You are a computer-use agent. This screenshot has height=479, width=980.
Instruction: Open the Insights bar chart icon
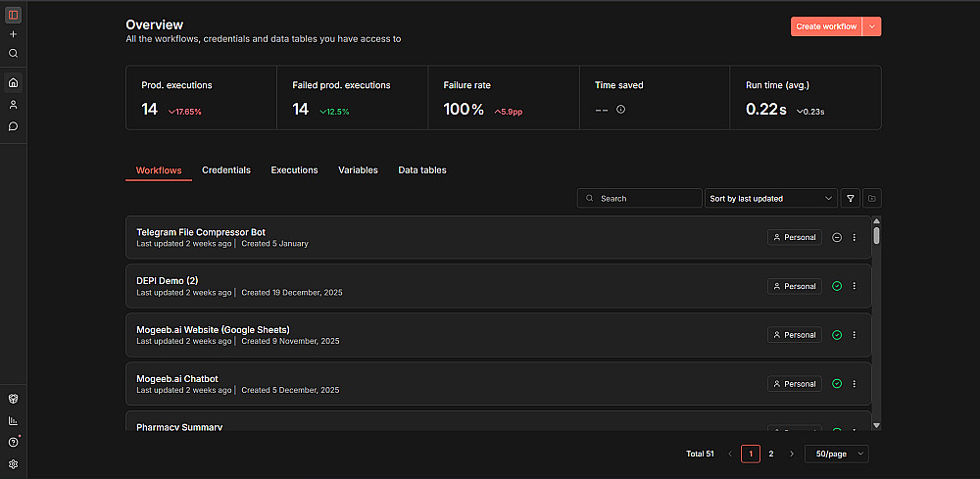(x=13, y=420)
